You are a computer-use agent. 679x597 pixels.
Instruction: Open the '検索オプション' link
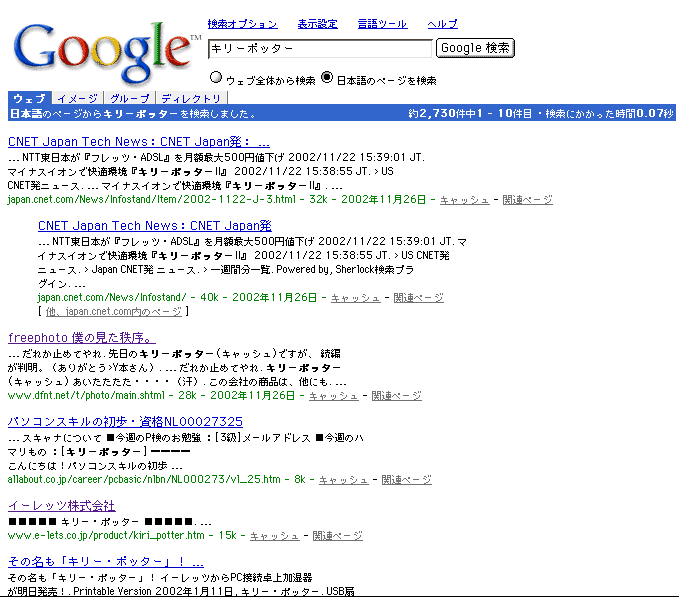tap(242, 23)
